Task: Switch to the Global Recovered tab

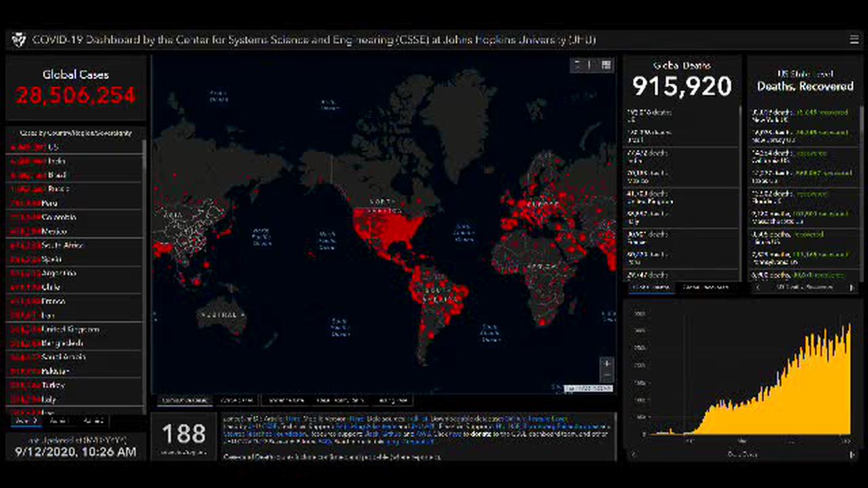Action: [706, 287]
